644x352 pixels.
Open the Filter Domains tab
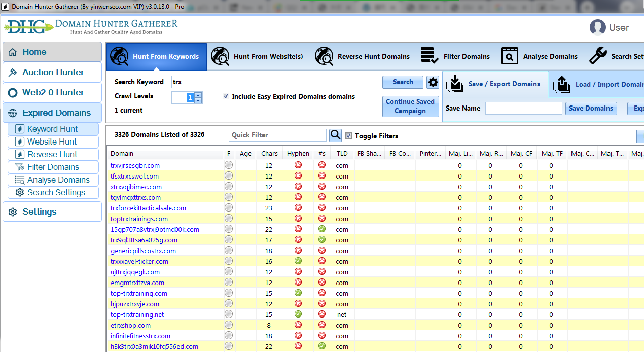click(455, 56)
